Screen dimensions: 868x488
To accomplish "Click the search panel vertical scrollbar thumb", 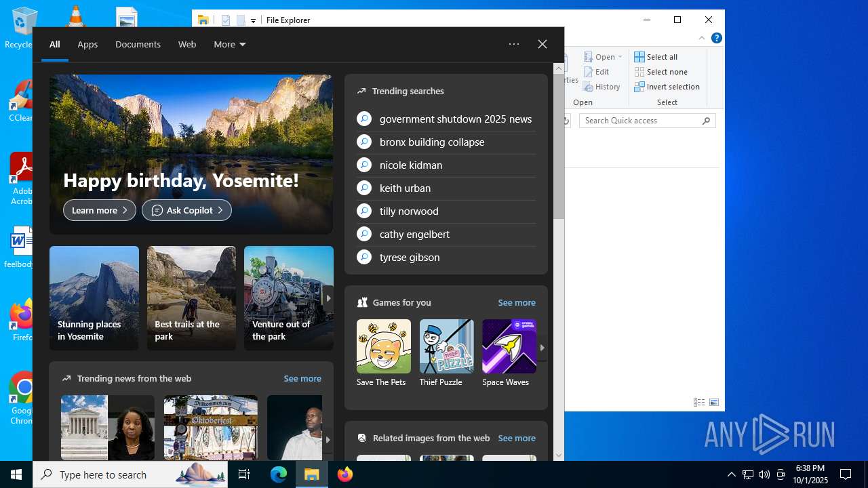I will coord(559,146).
